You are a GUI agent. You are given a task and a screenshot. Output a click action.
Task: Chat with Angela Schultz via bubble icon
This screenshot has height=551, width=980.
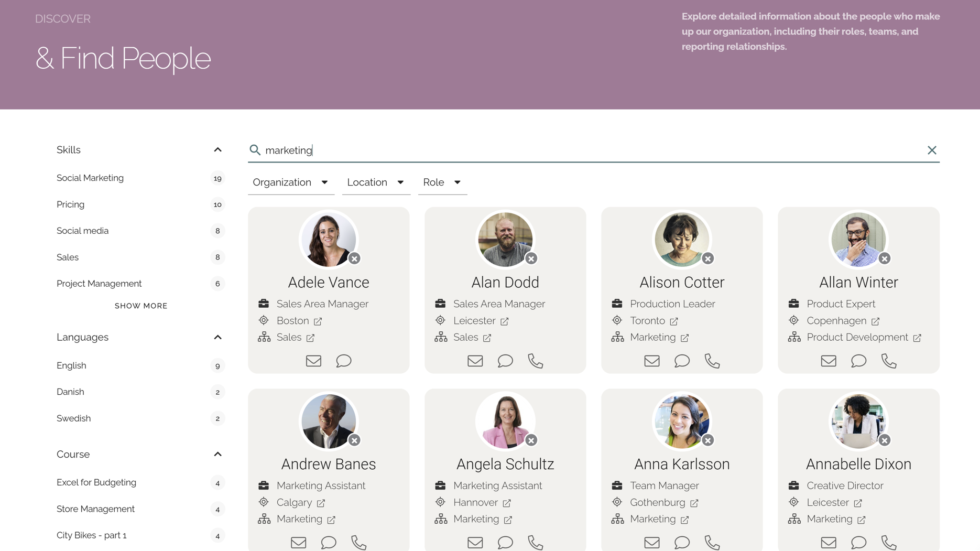pos(505,543)
